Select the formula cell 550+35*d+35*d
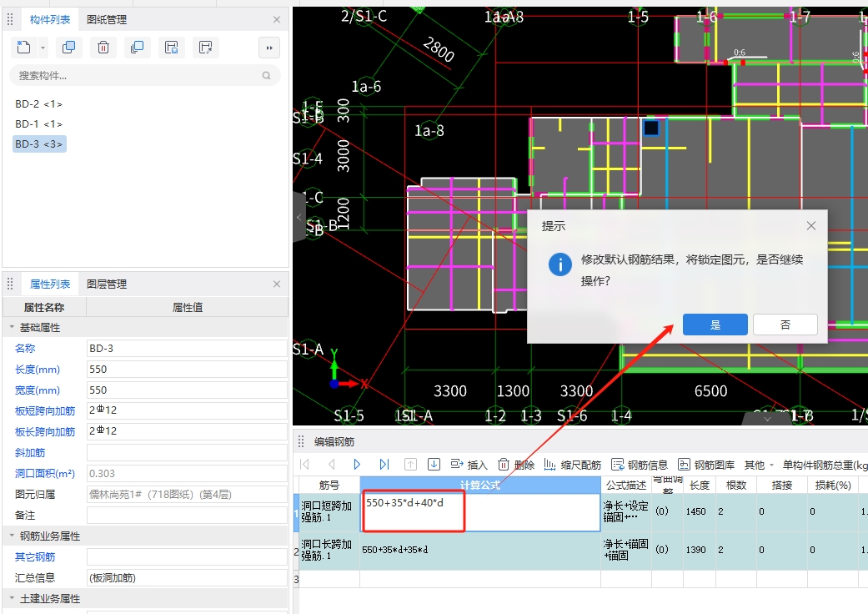The image size is (868, 614). tap(480, 550)
